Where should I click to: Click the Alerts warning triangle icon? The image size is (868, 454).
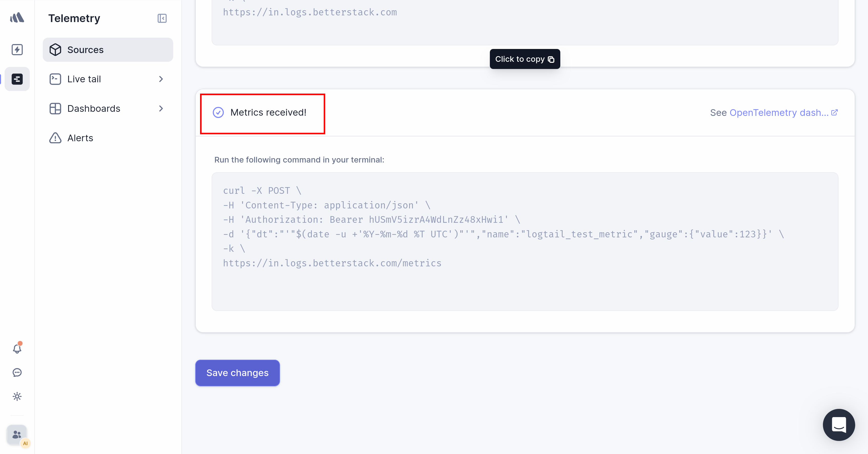(x=55, y=138)
